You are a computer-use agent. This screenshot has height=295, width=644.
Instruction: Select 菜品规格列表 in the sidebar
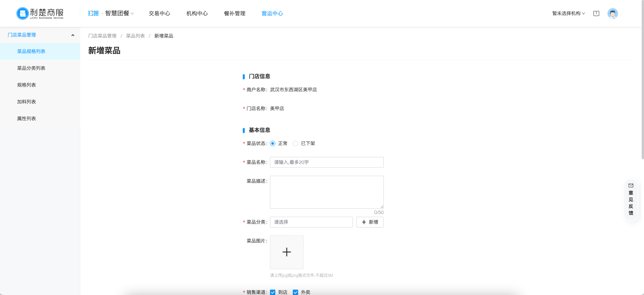tap(40, 51)
